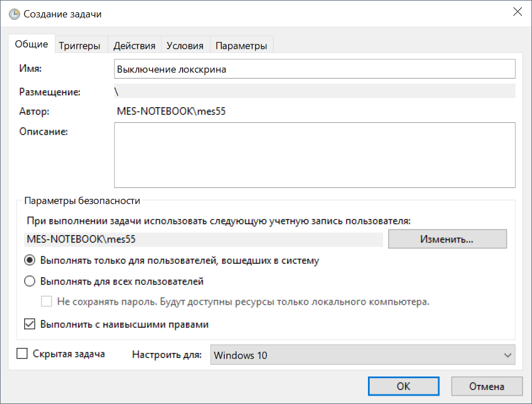The image size is (532, 404).
Task: Click the При выполнении задачи использовать instruction text
Action: [219, 221]
